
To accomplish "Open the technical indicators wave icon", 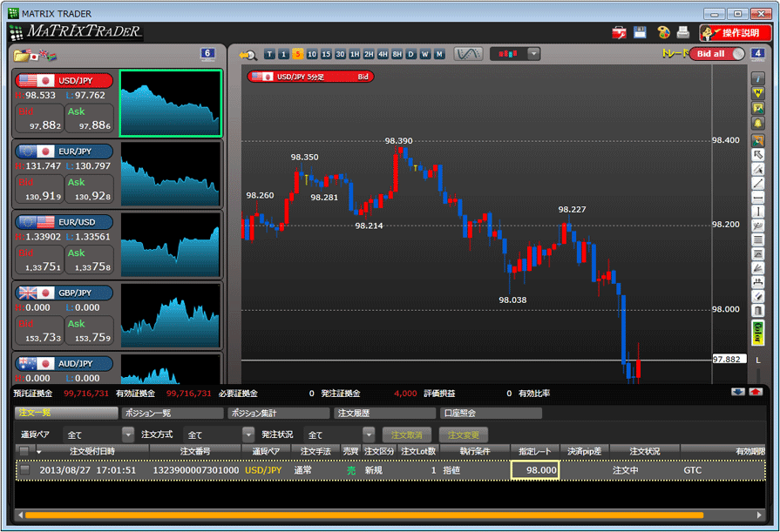I will (468, 54).
